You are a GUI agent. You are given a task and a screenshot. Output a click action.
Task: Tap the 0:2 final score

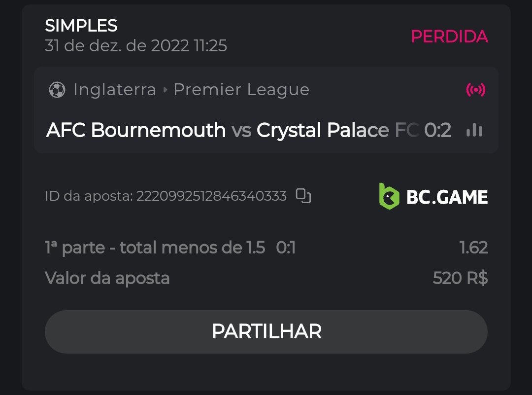[438, 130]
